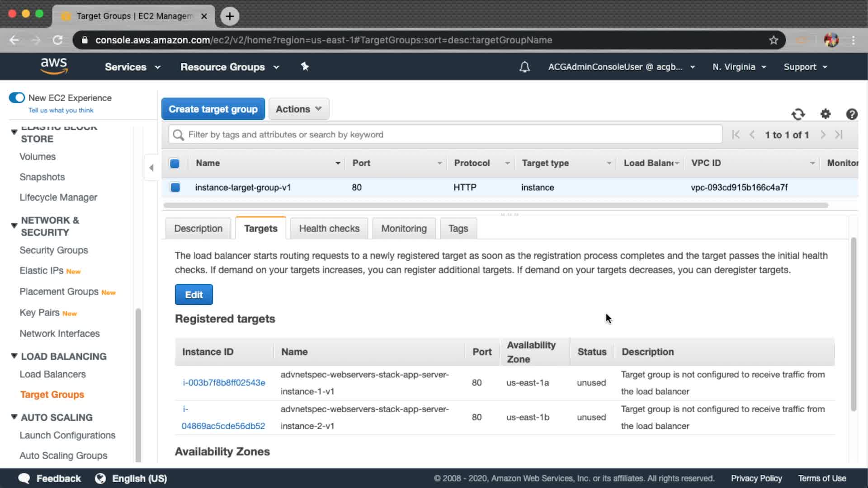Refresh the target groups list
The width and height of the screenshot is (868, 488).
point(798,114)
